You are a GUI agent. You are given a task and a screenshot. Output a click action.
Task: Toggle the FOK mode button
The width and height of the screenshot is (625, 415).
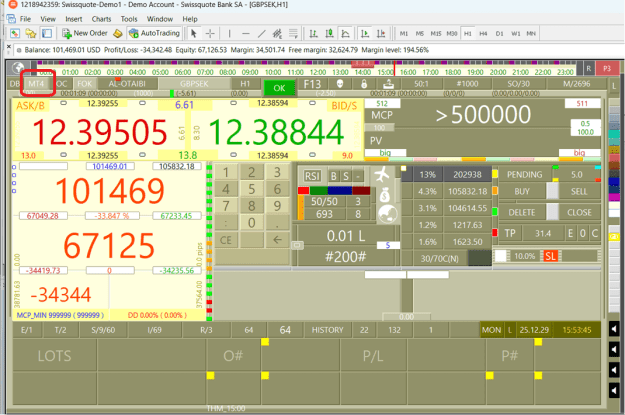(x=85, y=84)
